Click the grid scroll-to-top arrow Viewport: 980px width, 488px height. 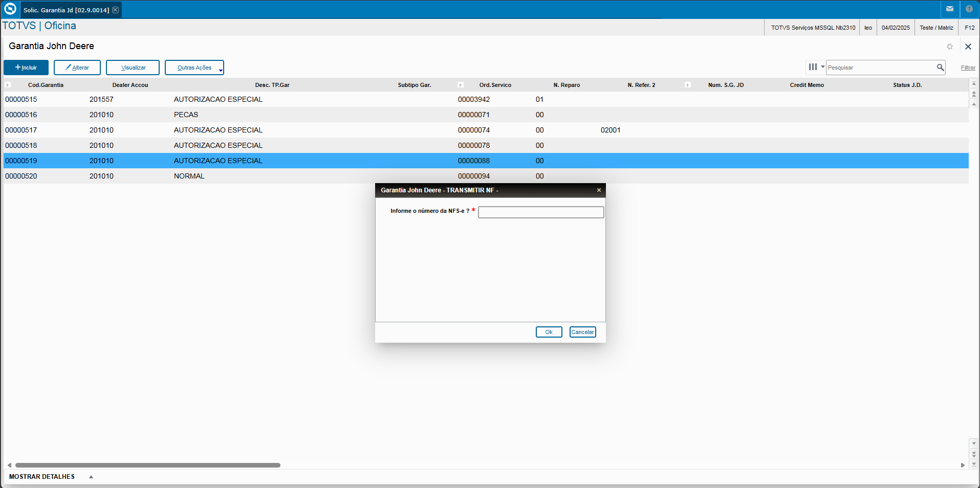pyautogui.click(x=974, y=84)
